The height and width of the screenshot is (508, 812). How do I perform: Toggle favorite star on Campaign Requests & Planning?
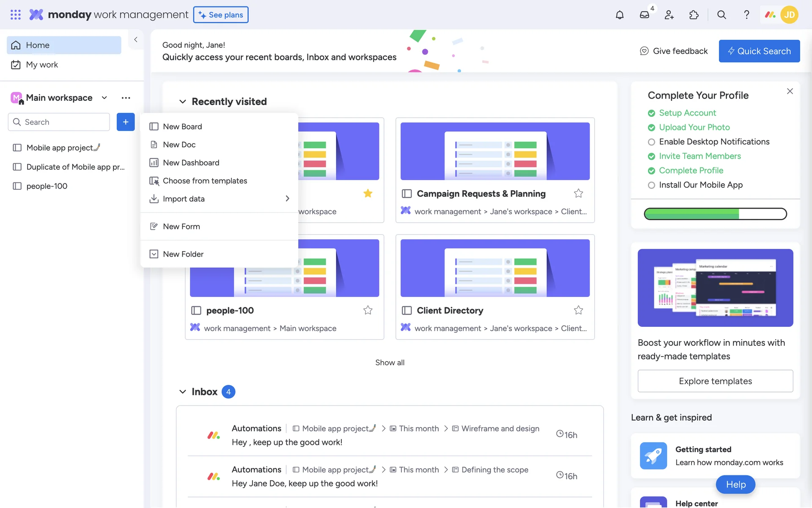tap(578, 193)
